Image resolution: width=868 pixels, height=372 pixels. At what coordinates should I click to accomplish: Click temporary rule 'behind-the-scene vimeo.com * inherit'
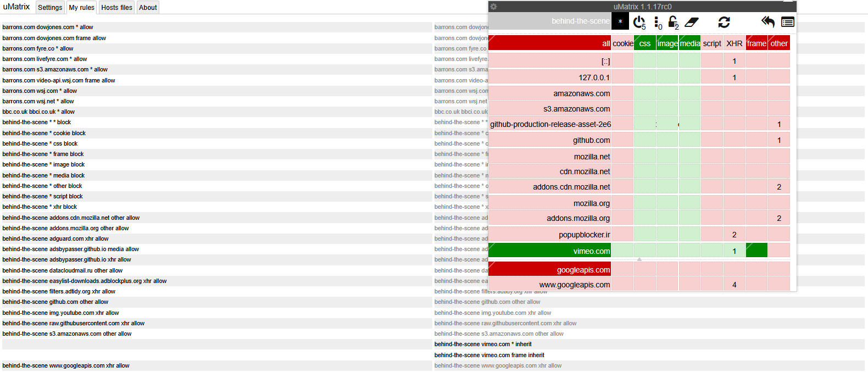tap(483, 344)
